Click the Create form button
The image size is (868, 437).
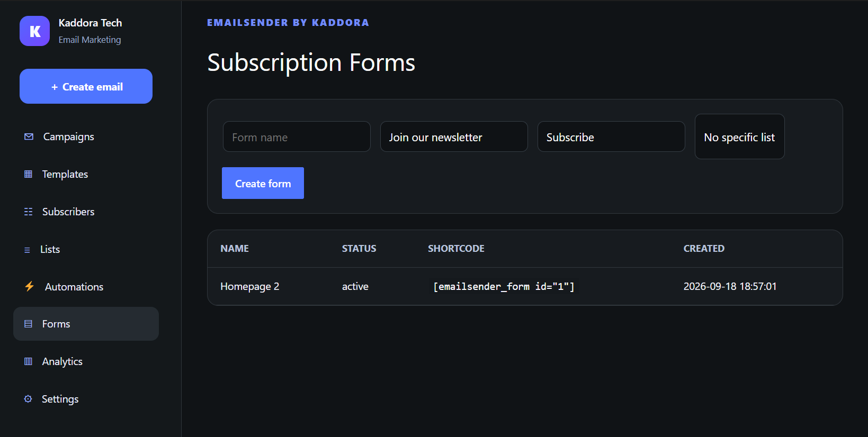click(263, 183)
